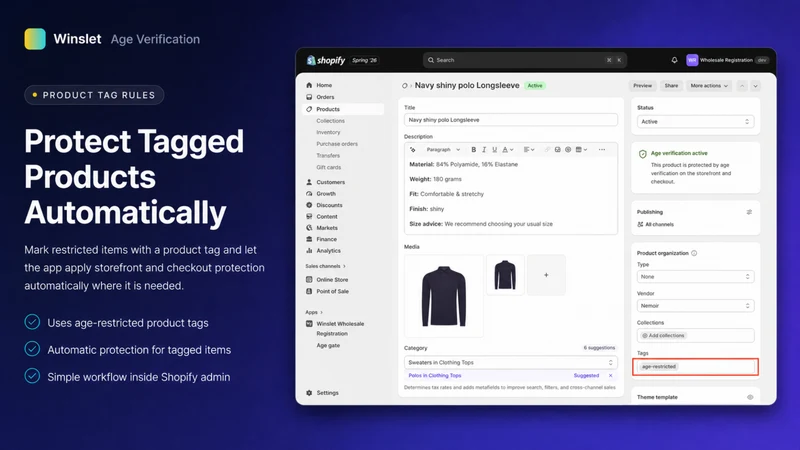The image size is (800, 450).
Task: Expand the Sales channels section
Action: [326, 266]
